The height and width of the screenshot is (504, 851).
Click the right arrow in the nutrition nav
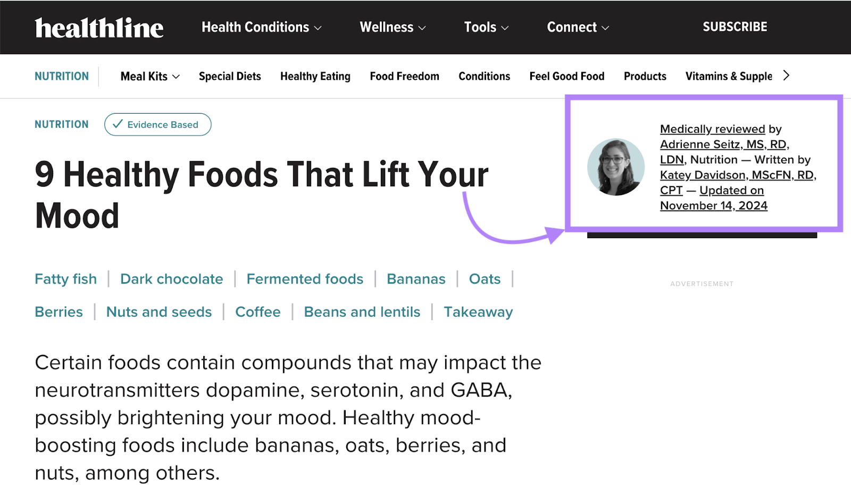786,75
